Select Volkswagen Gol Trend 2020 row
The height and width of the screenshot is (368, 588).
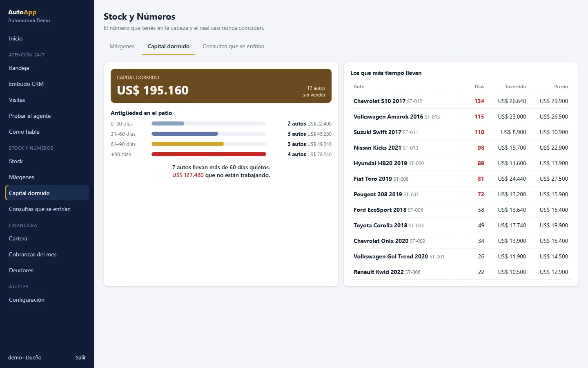pos(461,256)
